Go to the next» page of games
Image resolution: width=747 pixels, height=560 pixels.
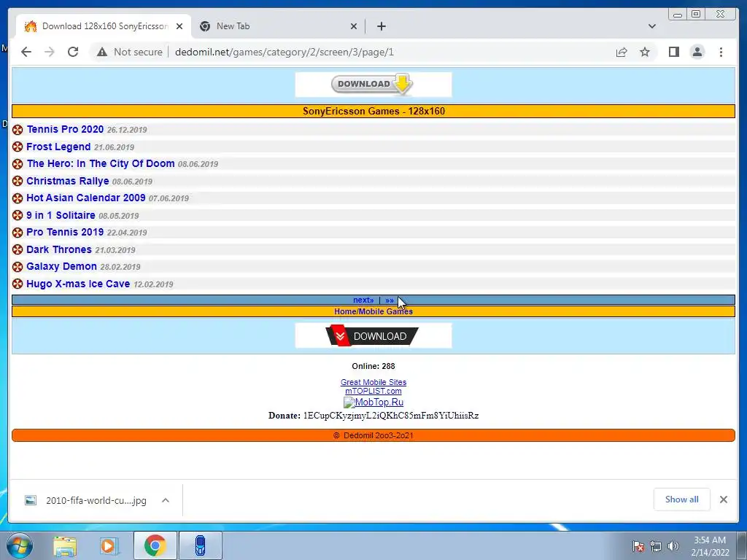click(363, 300)
